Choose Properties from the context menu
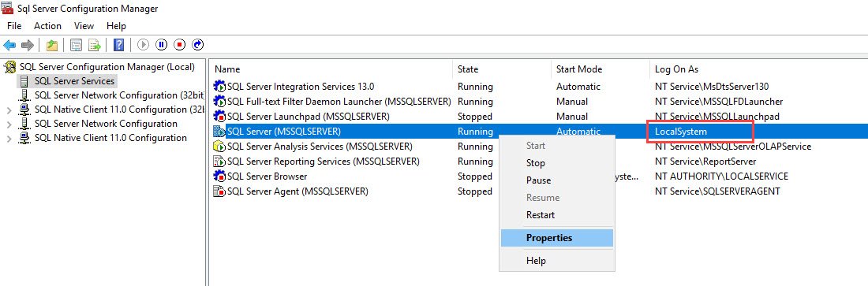This screenshot has width=868, height=286. point(557,238)
